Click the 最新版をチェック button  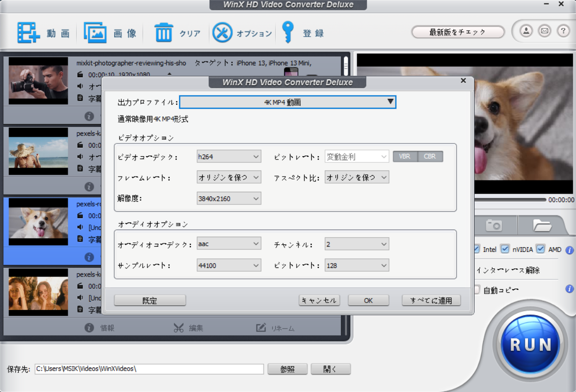pyautogui.click(x=458, y=32)
